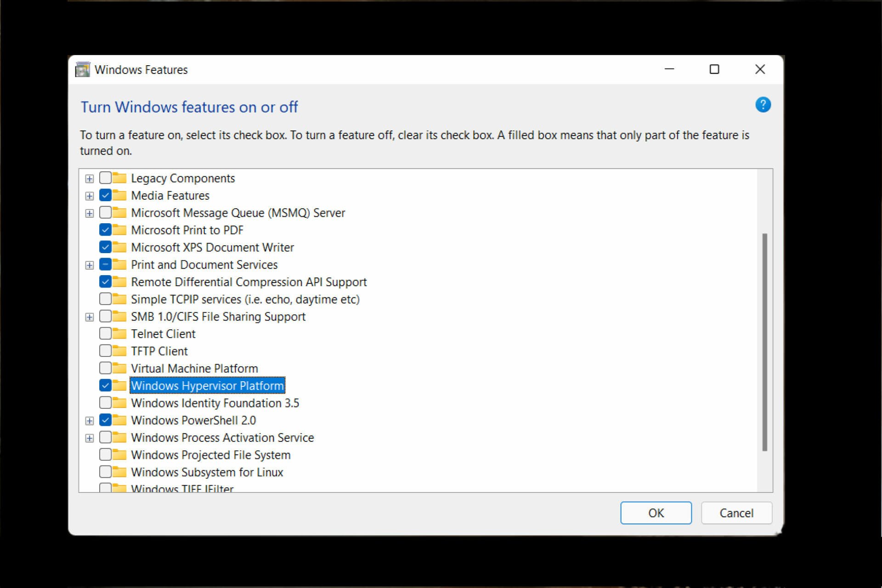
Task: Expand the Legacy Components node
Action: (90, 179)
